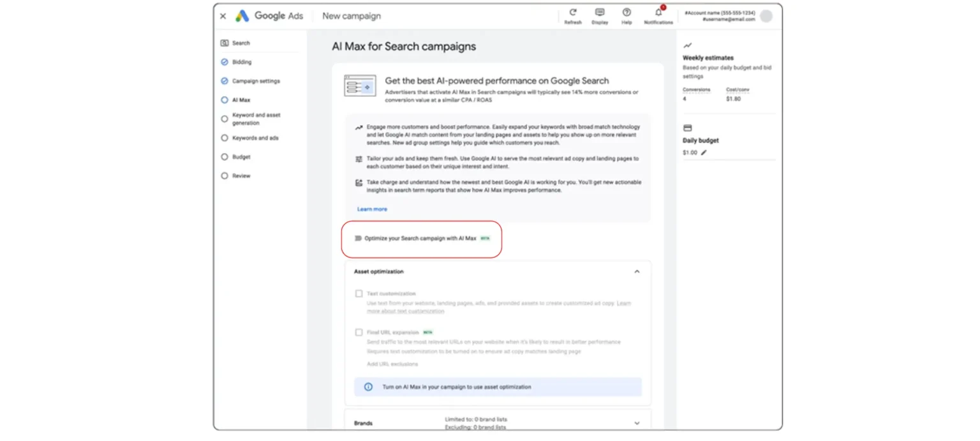Click the Refresh icon in top bar

click(572, 13)
